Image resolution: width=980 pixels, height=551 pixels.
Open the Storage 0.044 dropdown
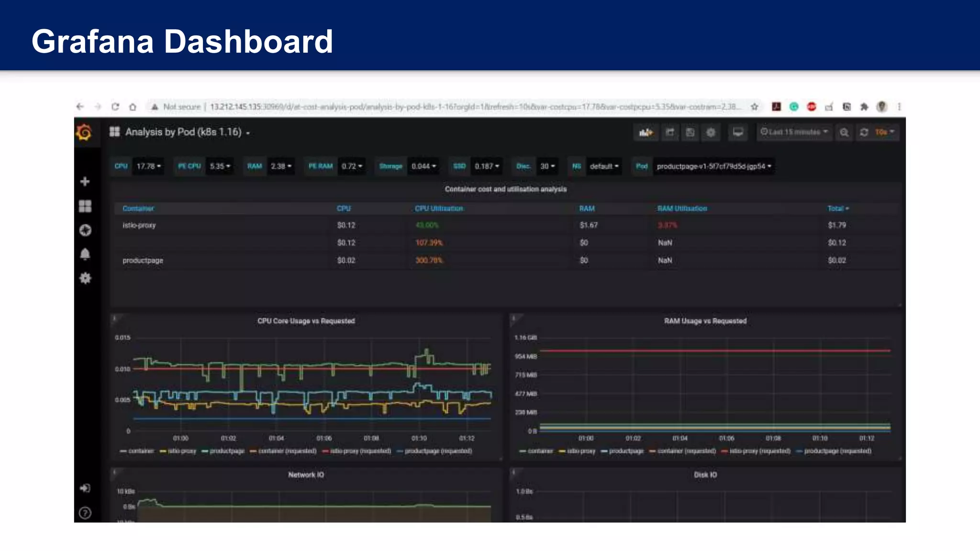(423, 166)
